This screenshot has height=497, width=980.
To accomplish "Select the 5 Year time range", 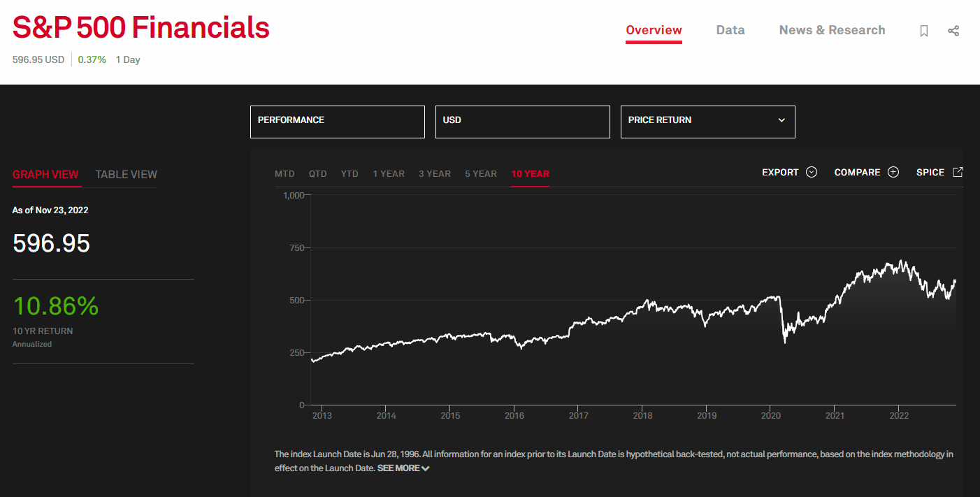I will tap(480, 173).
